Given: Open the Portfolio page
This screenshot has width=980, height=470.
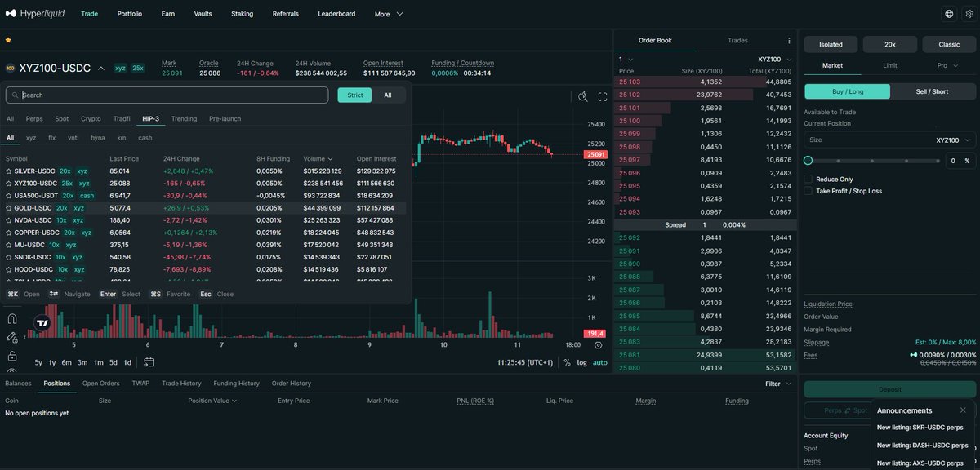Looking at the screenshot, I should click(129, 14).
